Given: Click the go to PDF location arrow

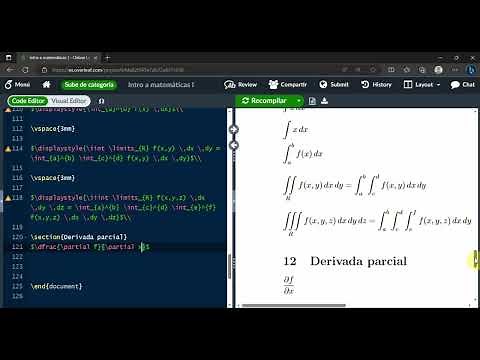Looking at the screenshot, I should point(234,129).
